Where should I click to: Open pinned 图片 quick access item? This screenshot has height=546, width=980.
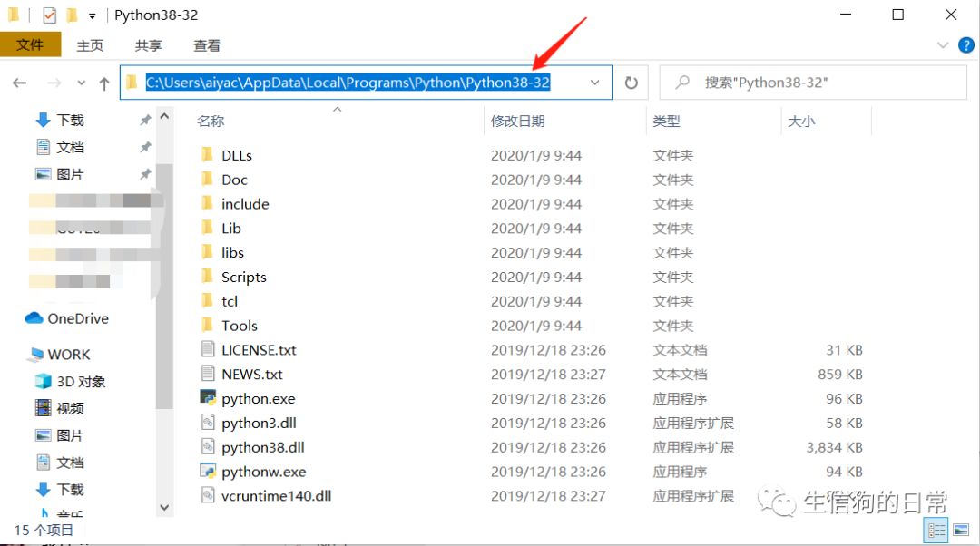click(60, 174)
